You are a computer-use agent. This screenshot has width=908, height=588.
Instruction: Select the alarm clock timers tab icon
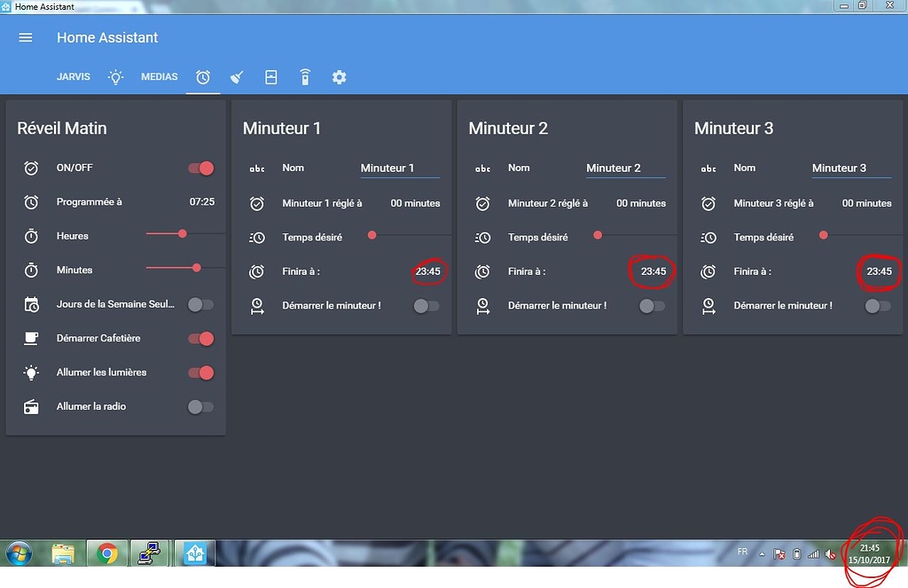click(x=203, y=77)
